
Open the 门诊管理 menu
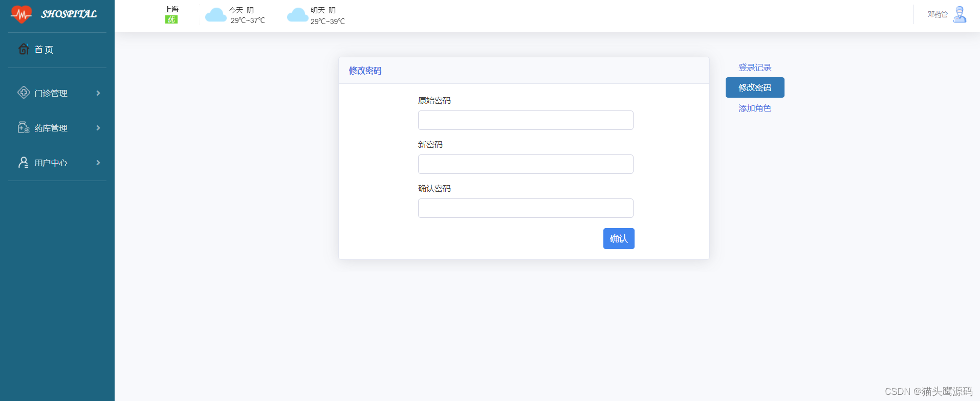pos(57,93)
